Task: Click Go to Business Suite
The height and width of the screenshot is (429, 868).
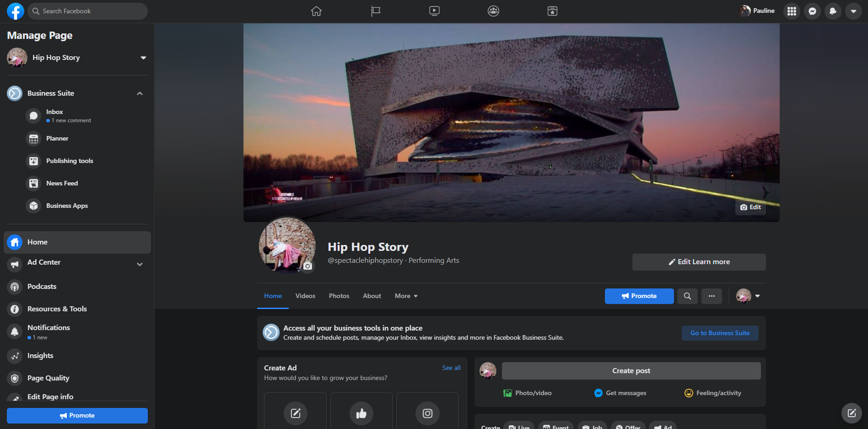Action: [x=720, y=333]
